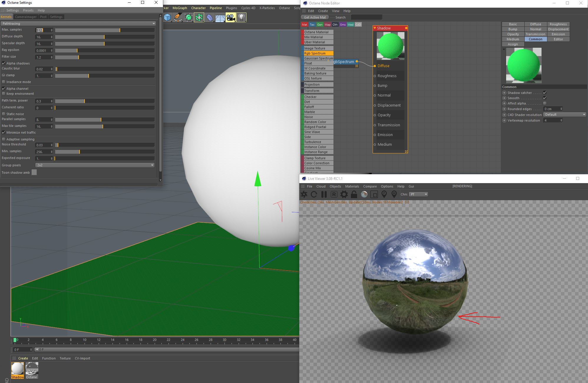Pause rendering in Live Viewer
The height and width of the screenshot is (383, 588).
324,194
